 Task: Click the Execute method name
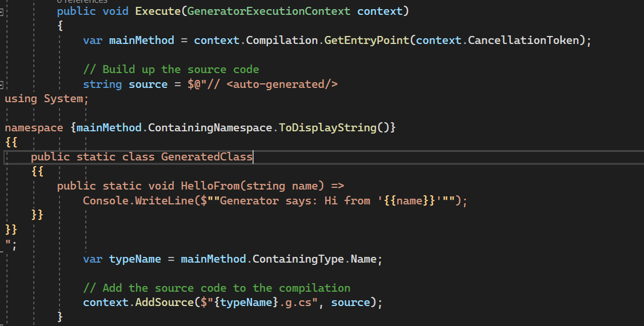click(x=157, y=11)
